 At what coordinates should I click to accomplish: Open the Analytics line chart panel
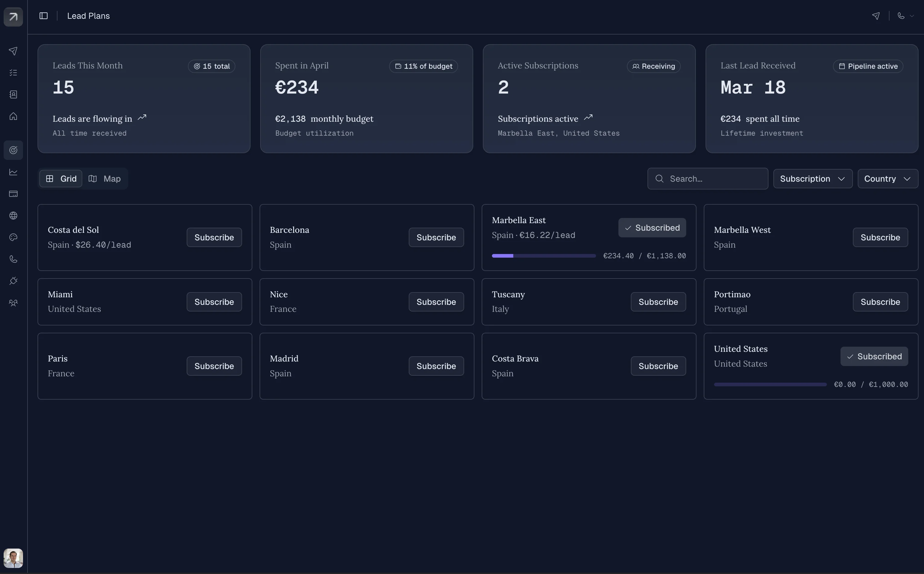click(13, 172)
